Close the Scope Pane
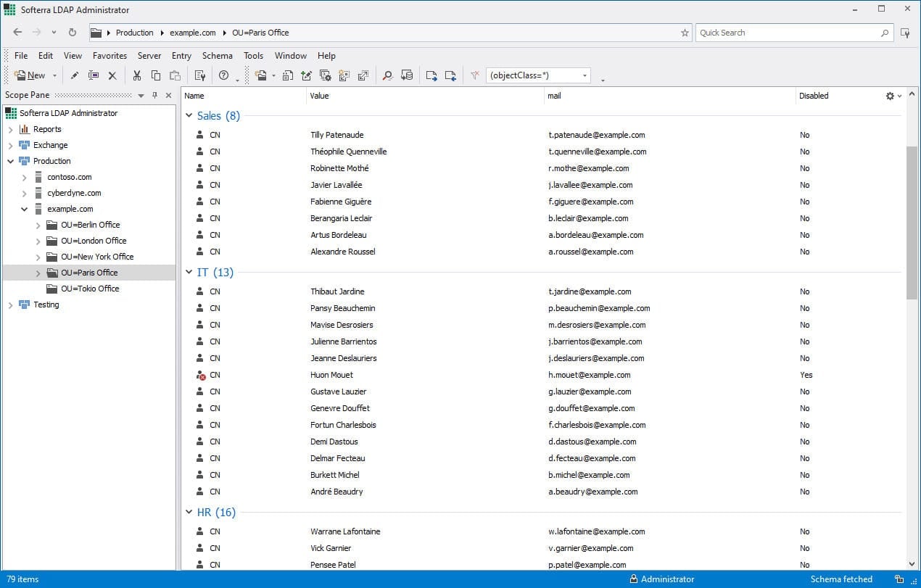The height and width of the screenshot is (588, 921). [168, 96]
